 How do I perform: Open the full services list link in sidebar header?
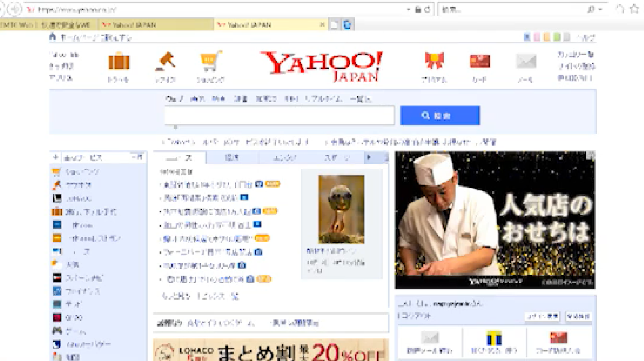click(x=137, y=157)
